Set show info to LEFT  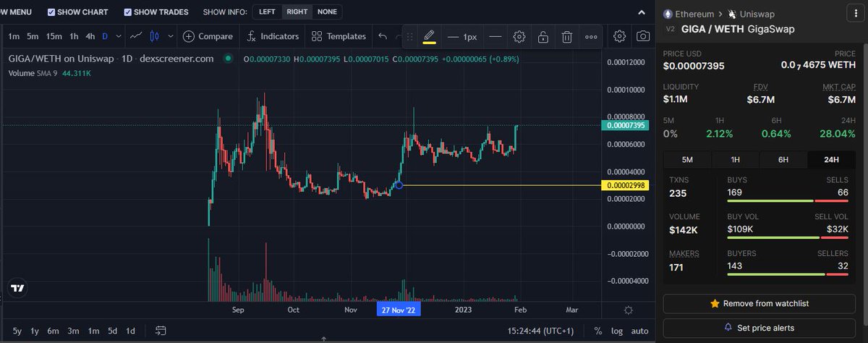tap(265, 12)
